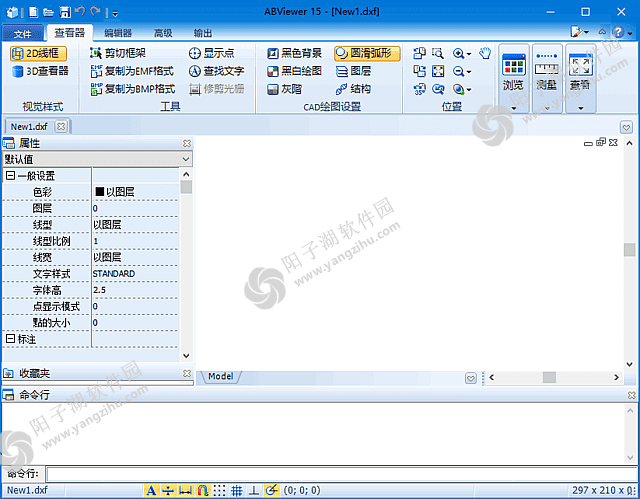This screenshot has width=640, height=499.
Task: Switch to the 查看器 ribbon tab
Action: (69, 33)
